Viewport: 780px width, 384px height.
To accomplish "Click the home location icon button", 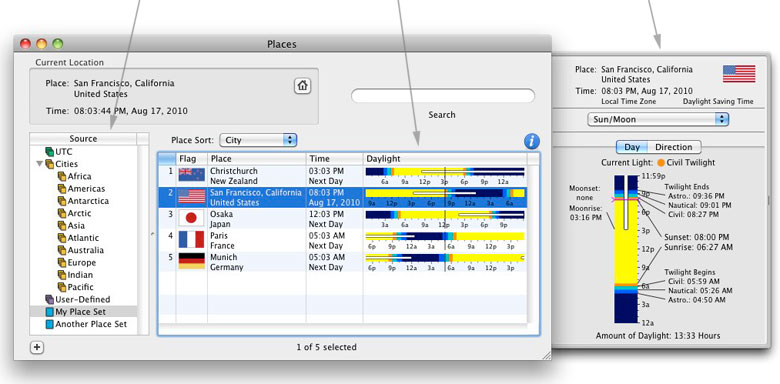I will [x=302, y=86].
